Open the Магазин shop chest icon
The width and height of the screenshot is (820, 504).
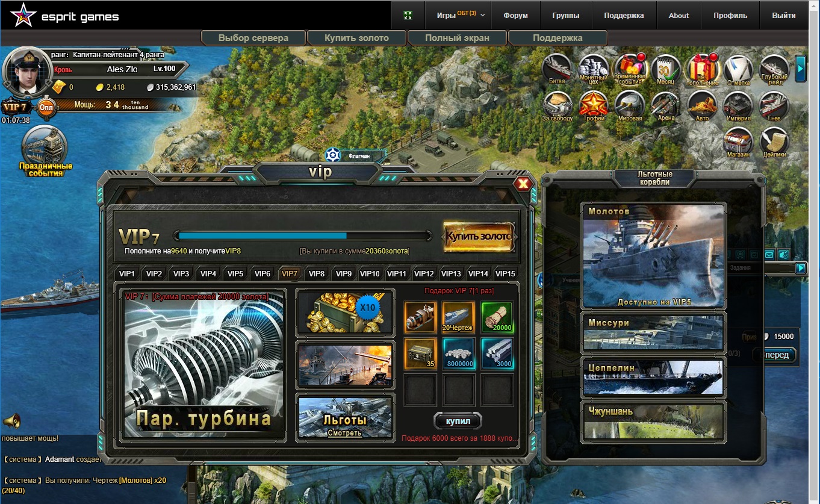pos(738,142)
